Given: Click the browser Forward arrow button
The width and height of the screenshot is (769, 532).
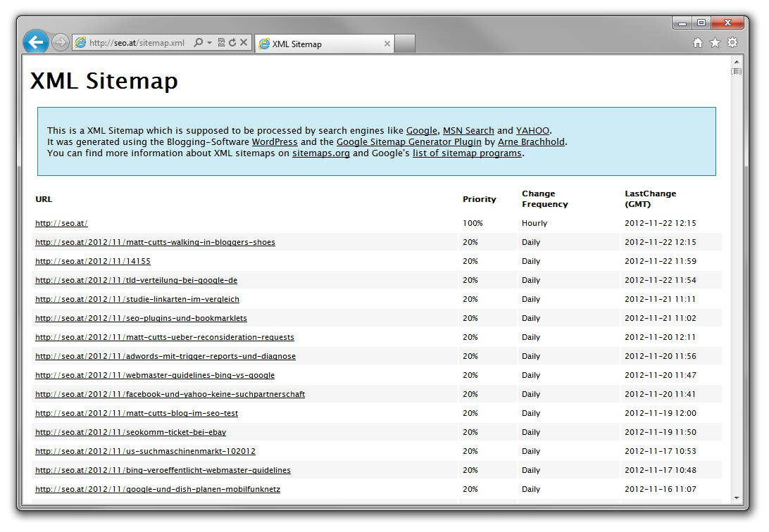Looking at the screenshot, I should [x=61, y=43].
